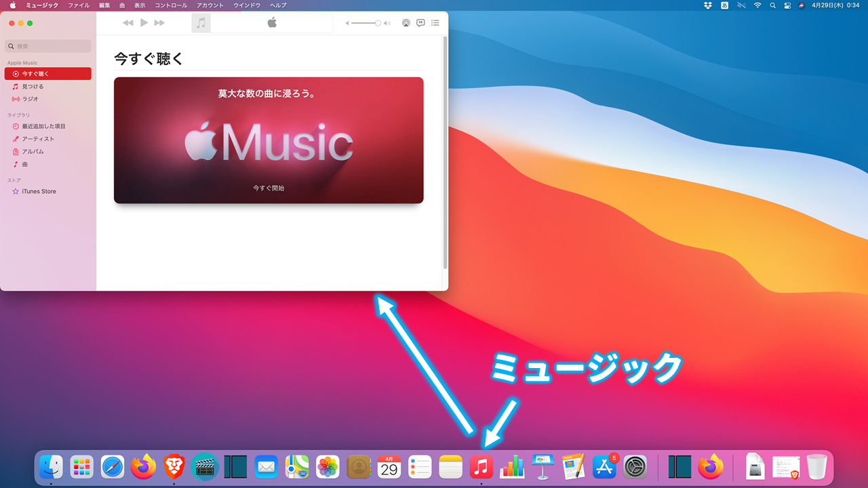Open the アカウント menu
The height and width of the screenshot is (488, 868).
coord(210,5)
